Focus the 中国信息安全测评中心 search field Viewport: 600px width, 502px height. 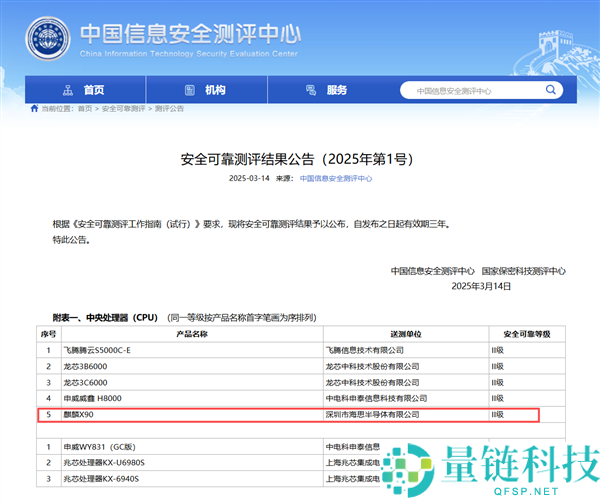[481, 90]
